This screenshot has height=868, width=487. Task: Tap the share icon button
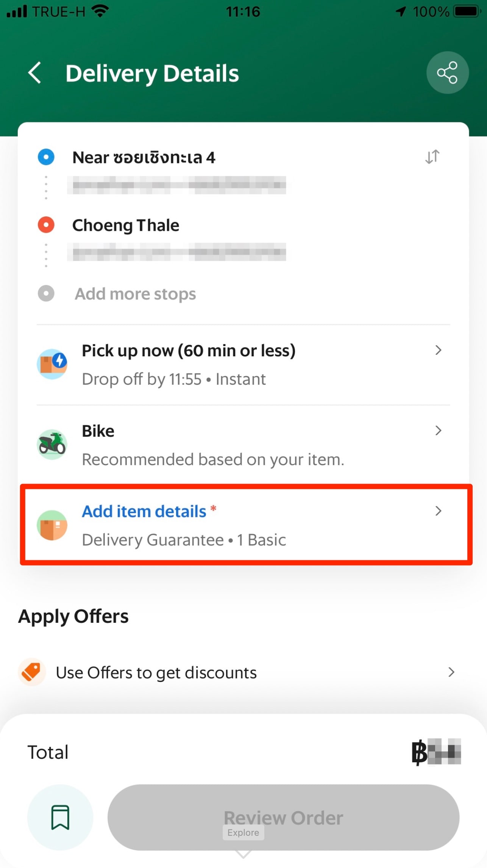pyautogui.click(x=447, y=73)
